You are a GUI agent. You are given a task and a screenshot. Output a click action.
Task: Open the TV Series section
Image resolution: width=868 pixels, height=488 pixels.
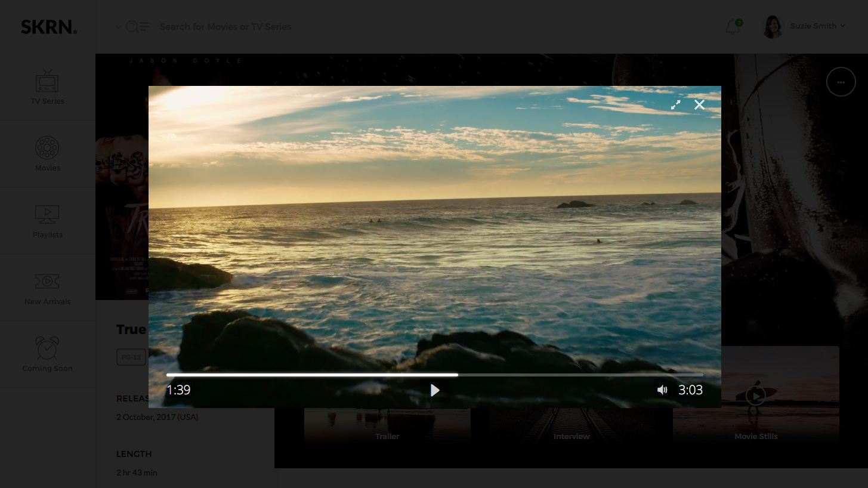(47, 87)
